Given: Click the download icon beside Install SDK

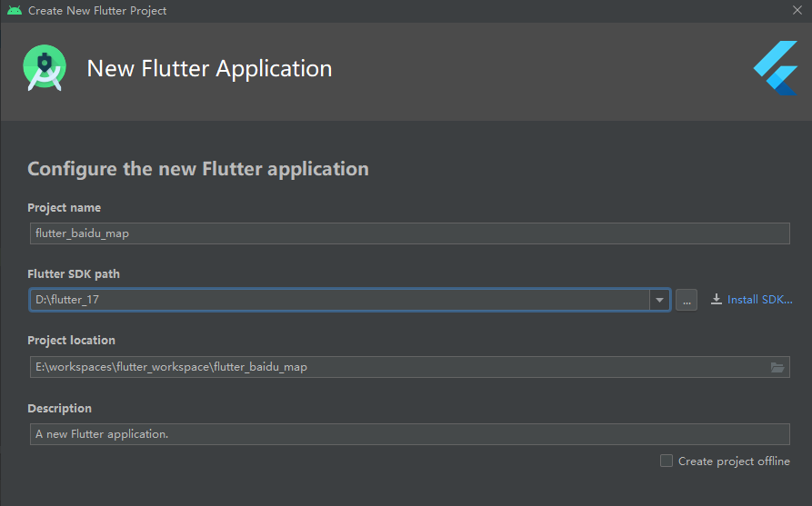Looking at the screenshot, I should coord(717,300).
